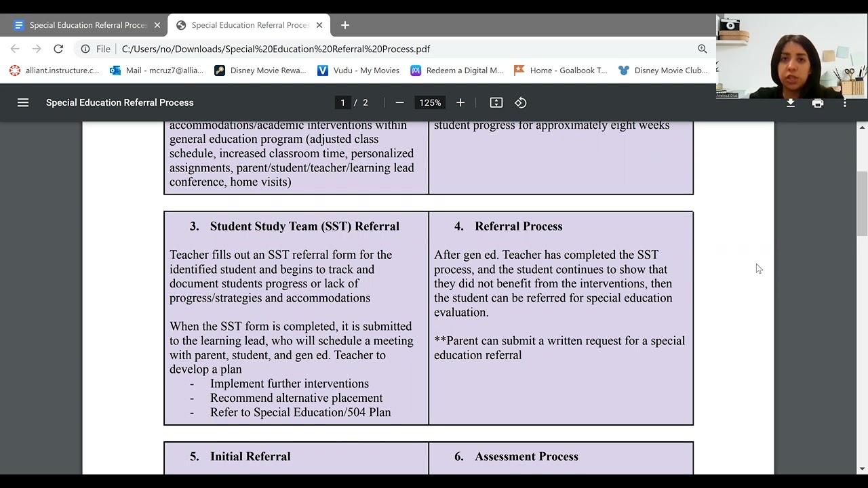Screen dimensions: 868x488
Task: Click the 'Referral Process' heading
Action: [519, 226]
